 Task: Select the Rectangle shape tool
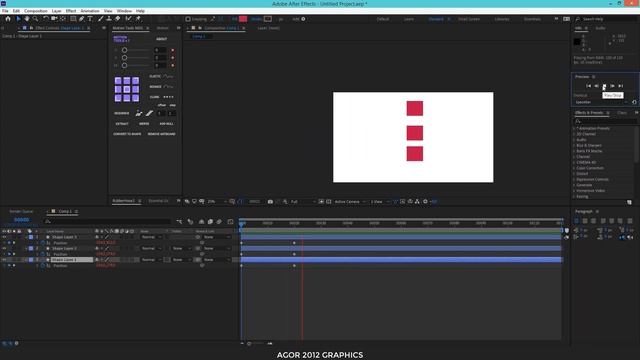point(73,19)
